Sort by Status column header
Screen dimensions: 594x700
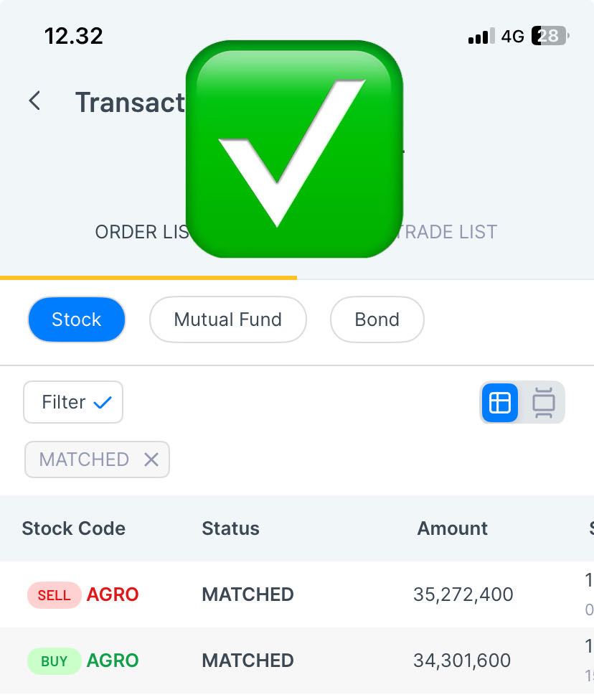tap(230, 528)
